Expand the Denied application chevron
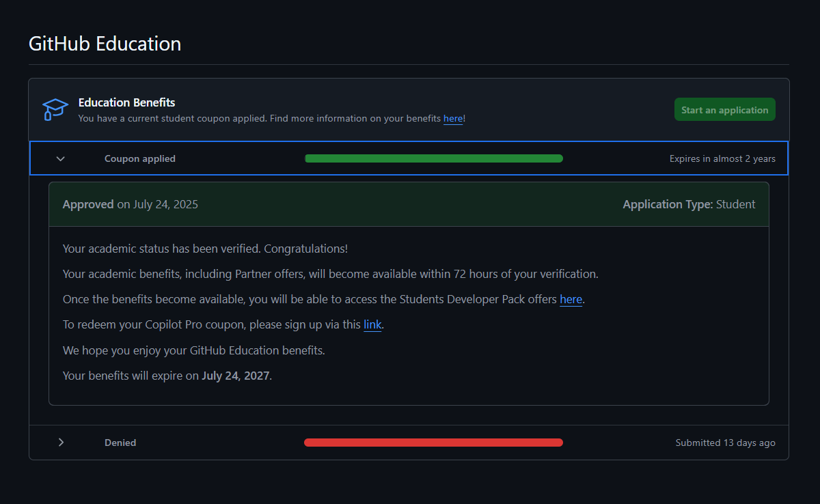 61,443
